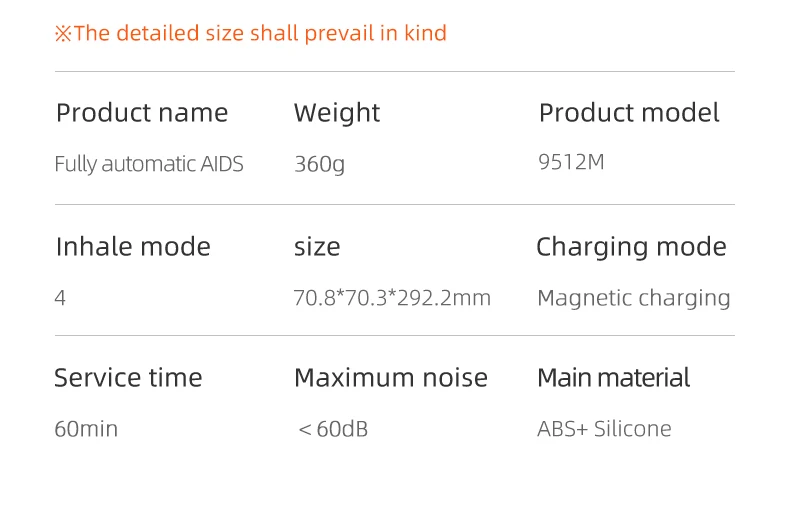Click the "Weight" heading
790x527 pixels.
click(337, 113)
